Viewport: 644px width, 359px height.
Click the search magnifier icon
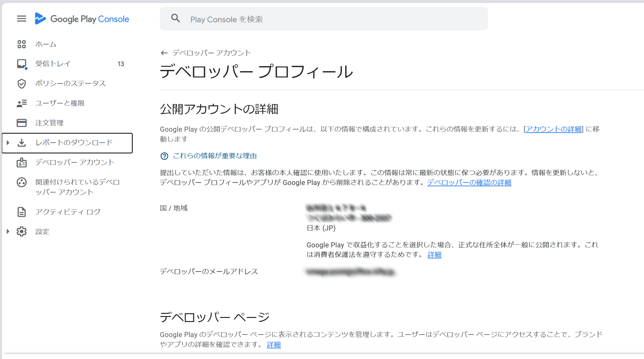click(x=176, y=18)
